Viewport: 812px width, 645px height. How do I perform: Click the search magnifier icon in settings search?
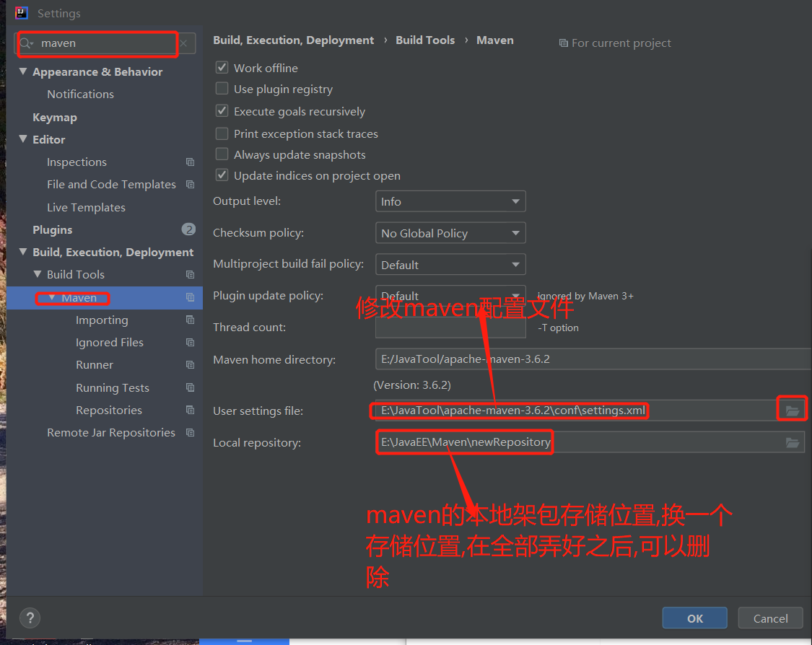point(27,43)
